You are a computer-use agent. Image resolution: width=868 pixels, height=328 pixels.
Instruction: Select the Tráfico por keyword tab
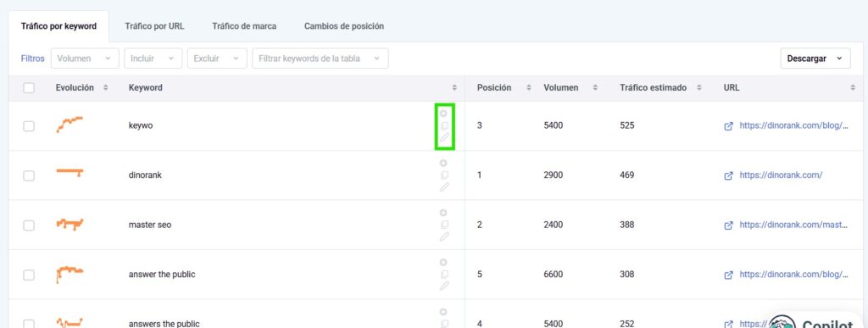(58, 26)
